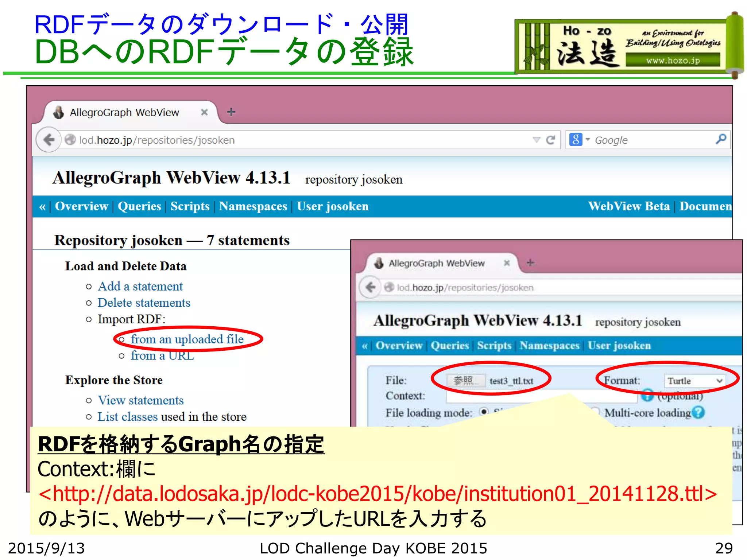
Task: Close the tab in second browser window
Action: click(507, 263)
